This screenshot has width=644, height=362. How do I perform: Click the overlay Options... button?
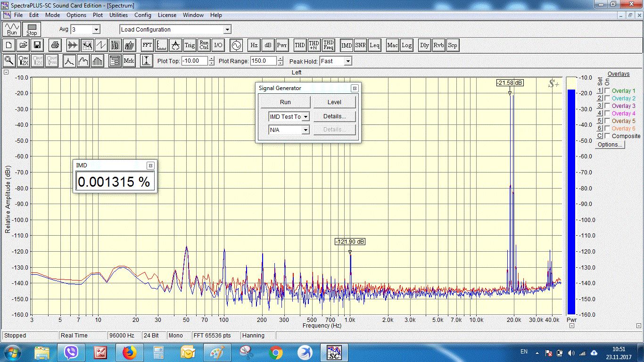pos(610,145)
